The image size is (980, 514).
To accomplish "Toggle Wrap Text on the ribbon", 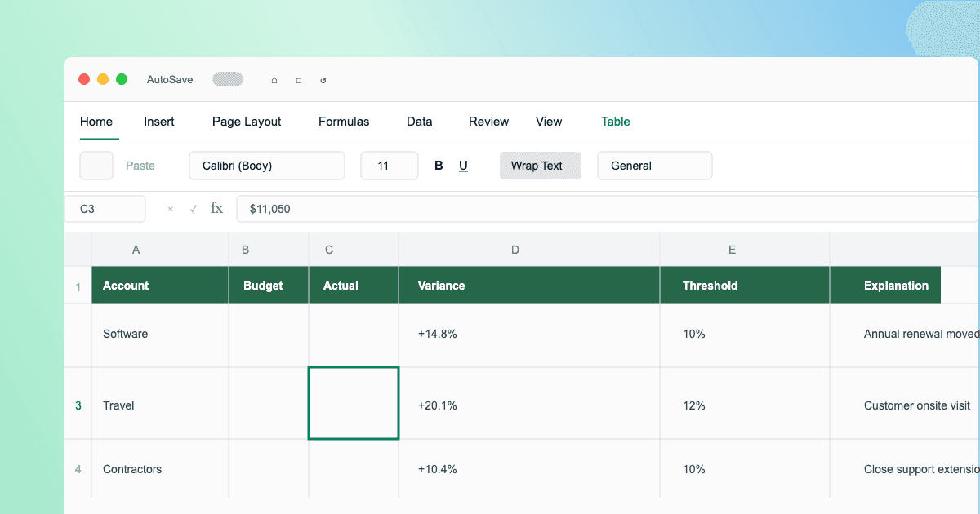I will [541, 166].
